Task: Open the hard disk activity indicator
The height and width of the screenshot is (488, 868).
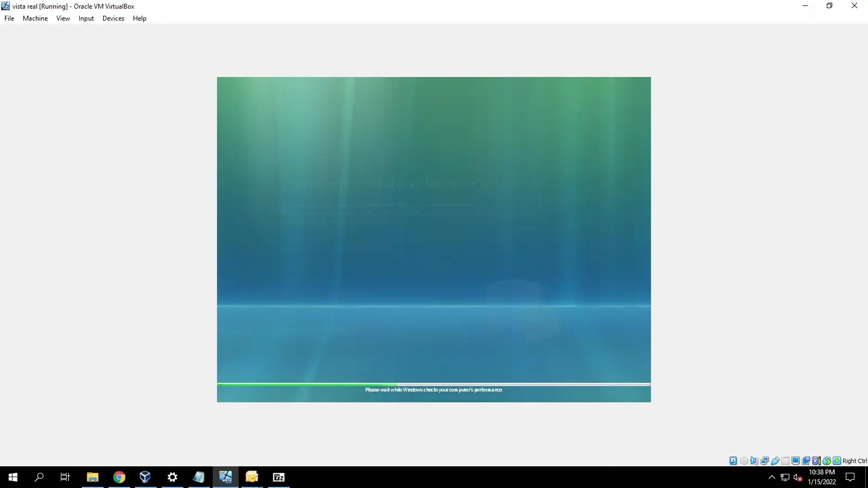Action: (733, 461)
